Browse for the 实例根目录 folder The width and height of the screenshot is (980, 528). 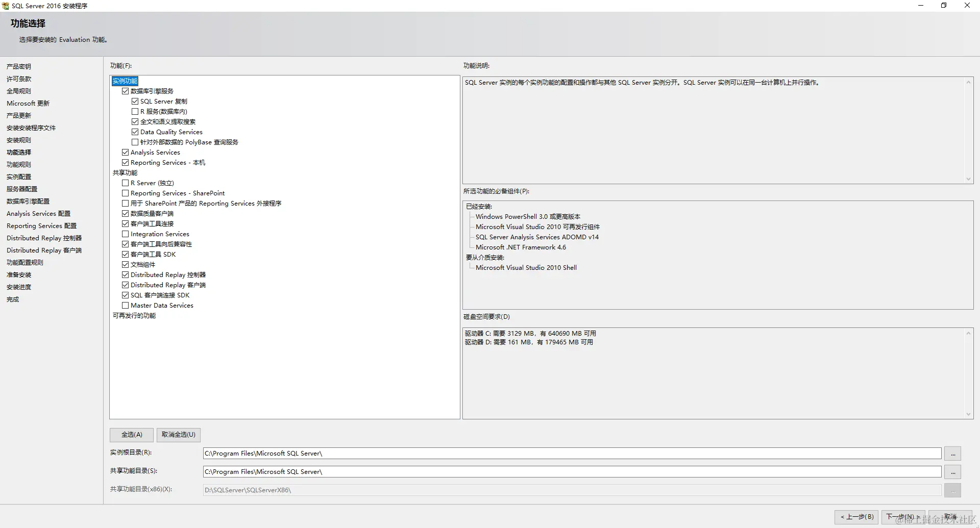tap(953, 454)
